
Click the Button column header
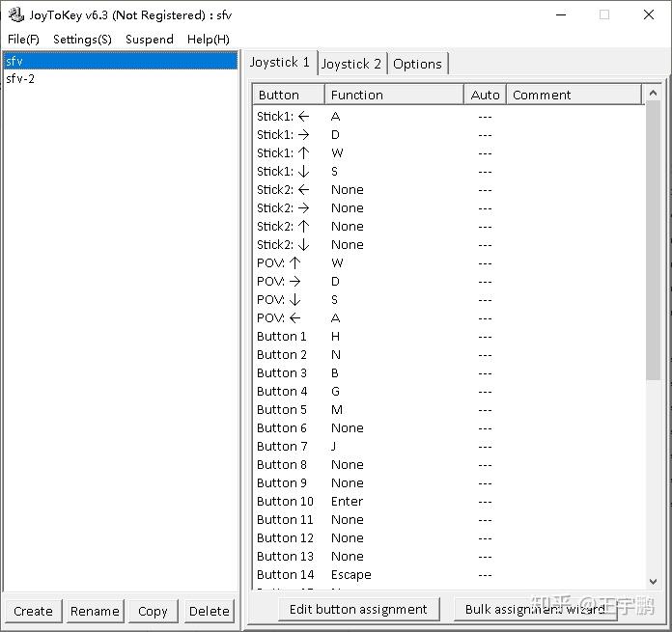pos(289,95)
